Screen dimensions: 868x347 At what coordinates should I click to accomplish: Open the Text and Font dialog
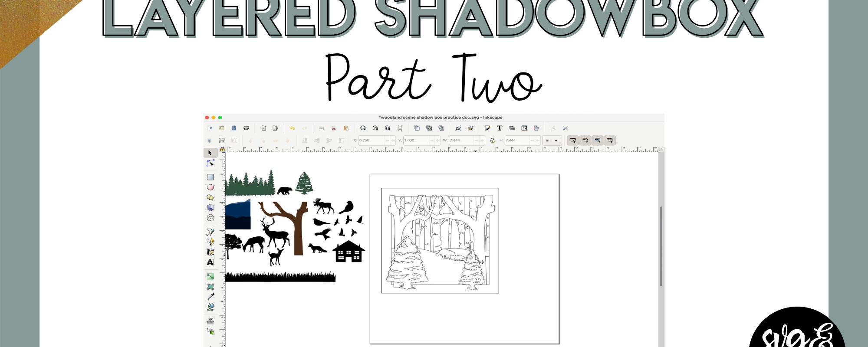[x=500, y=128]
